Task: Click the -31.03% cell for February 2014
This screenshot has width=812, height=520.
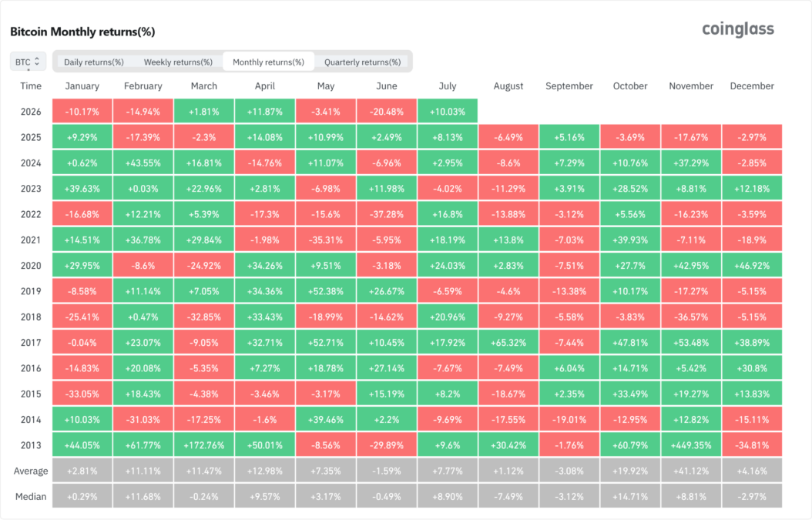Action: 143,419
